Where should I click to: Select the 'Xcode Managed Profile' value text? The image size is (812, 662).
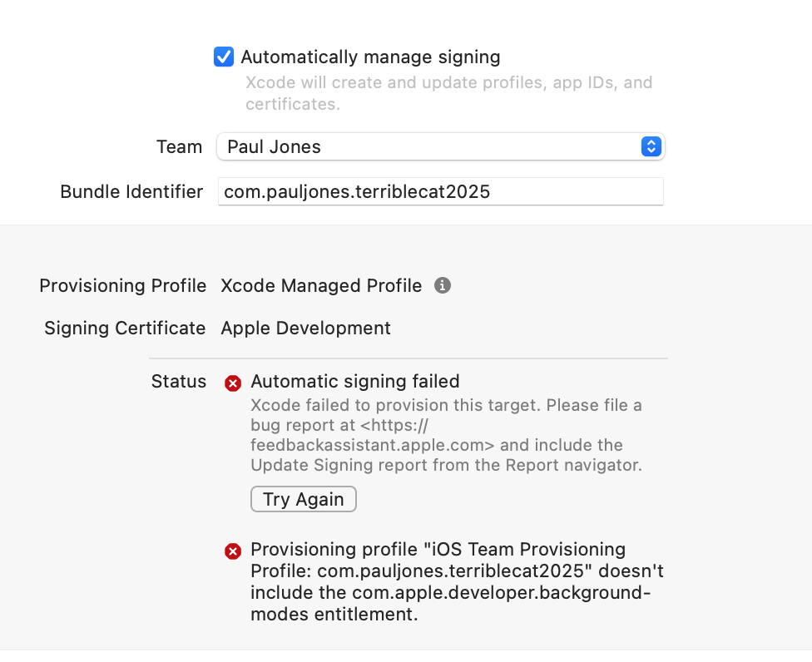[x=321, y=285]
